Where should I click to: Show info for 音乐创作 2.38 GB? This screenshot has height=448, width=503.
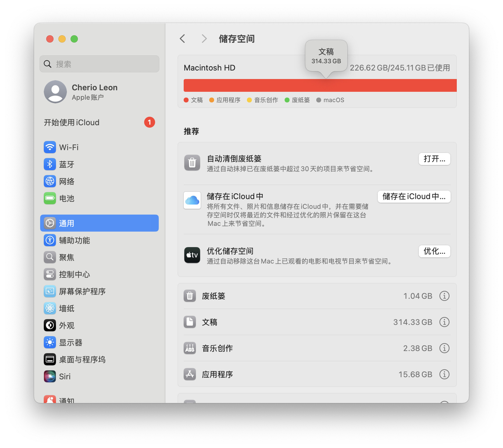coord(444,348)
